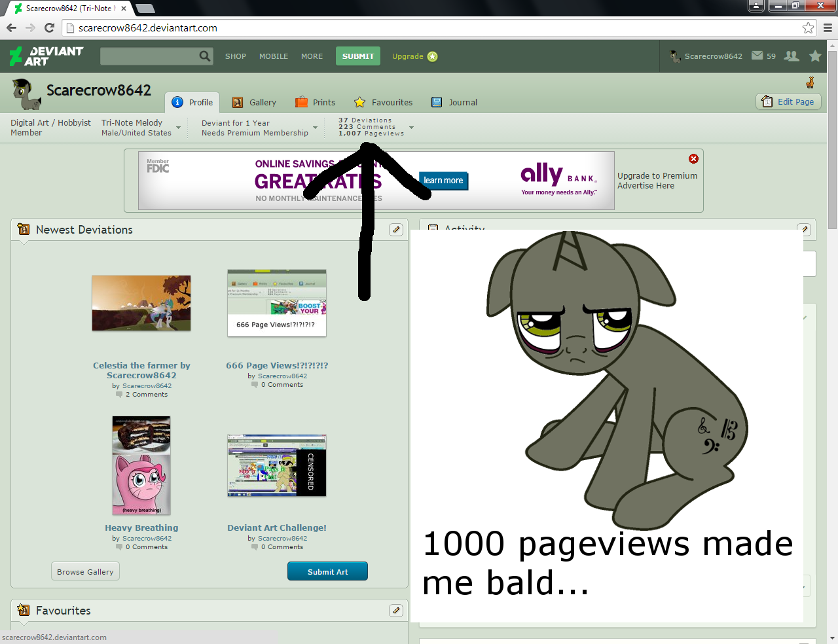Click the Newest Deviations gallery icon
This screenshot has width=838, height=644.
pyautogui.click(x=24, y=229)
